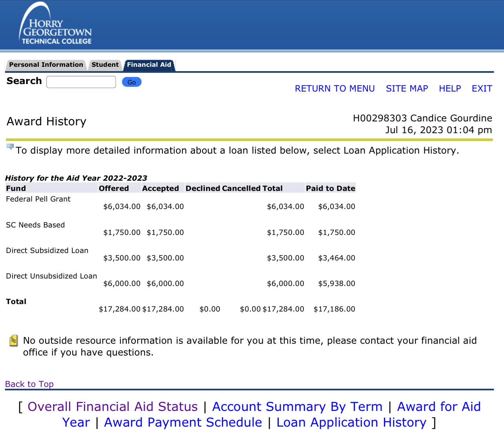Click the total offered amount $17,284.00
Image resolution: width=504 pixels, height=436 pixels.
tap(120, 309)
